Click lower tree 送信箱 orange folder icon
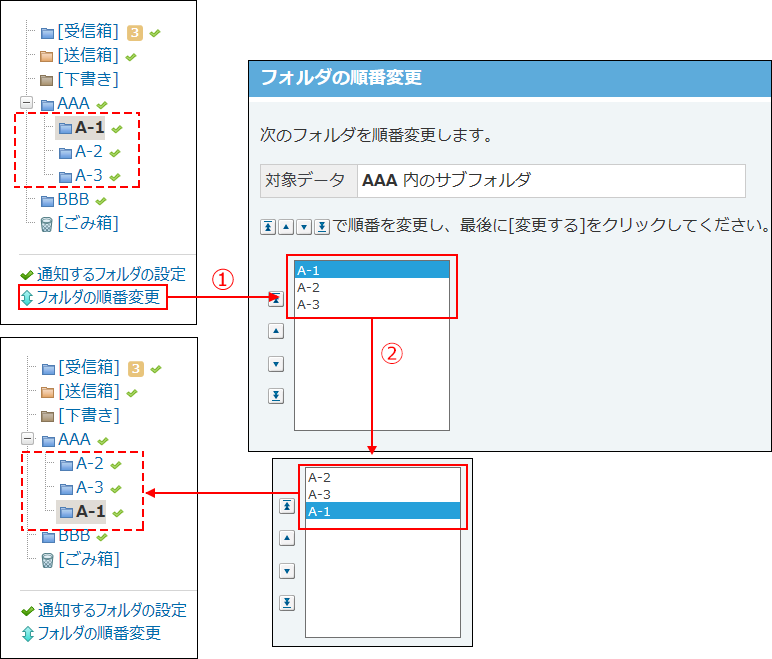Viewport: 772px width, 659px height. click(x=47, y=393)
